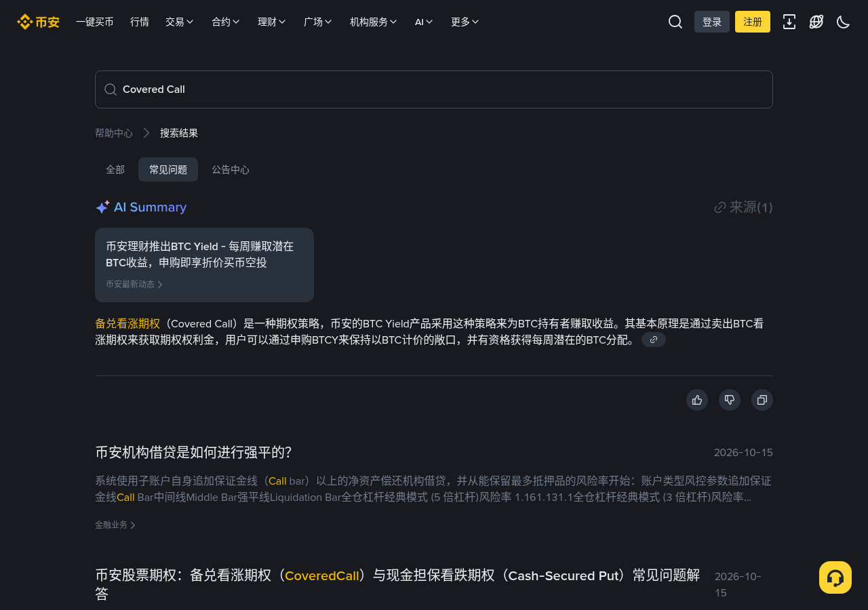Click the 来源(1) sources link

(743, 207)
